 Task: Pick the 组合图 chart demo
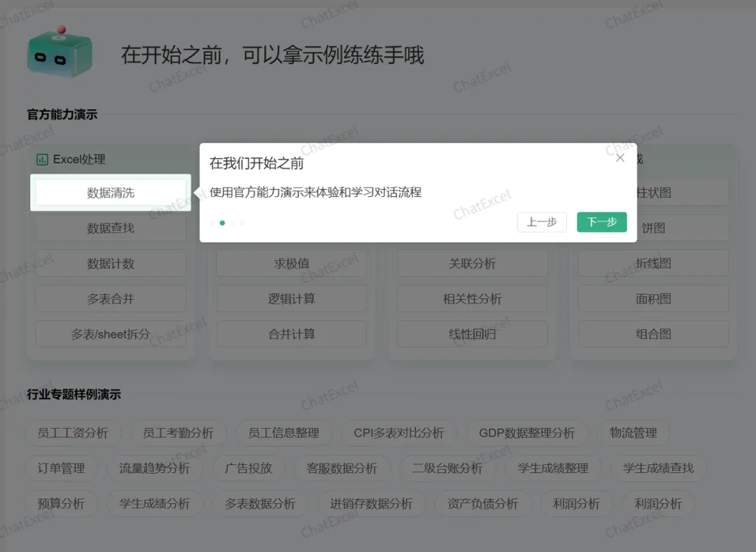(x=653, y=334)
